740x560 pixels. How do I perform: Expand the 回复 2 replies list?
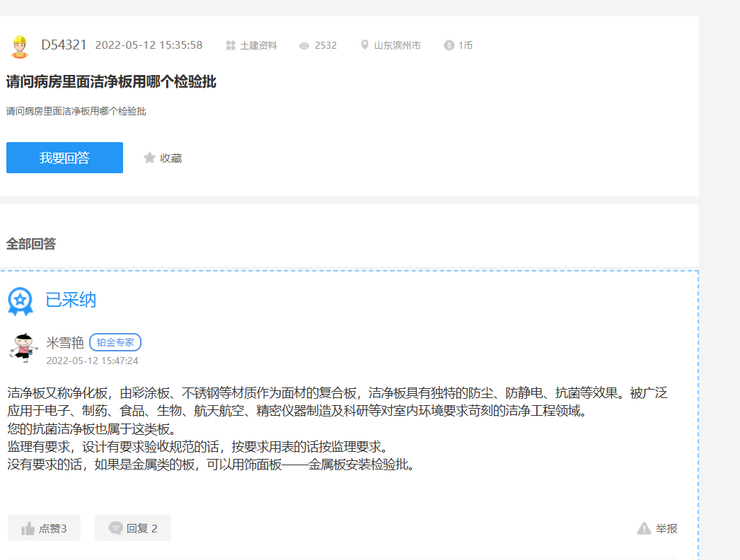click(141, 528)
